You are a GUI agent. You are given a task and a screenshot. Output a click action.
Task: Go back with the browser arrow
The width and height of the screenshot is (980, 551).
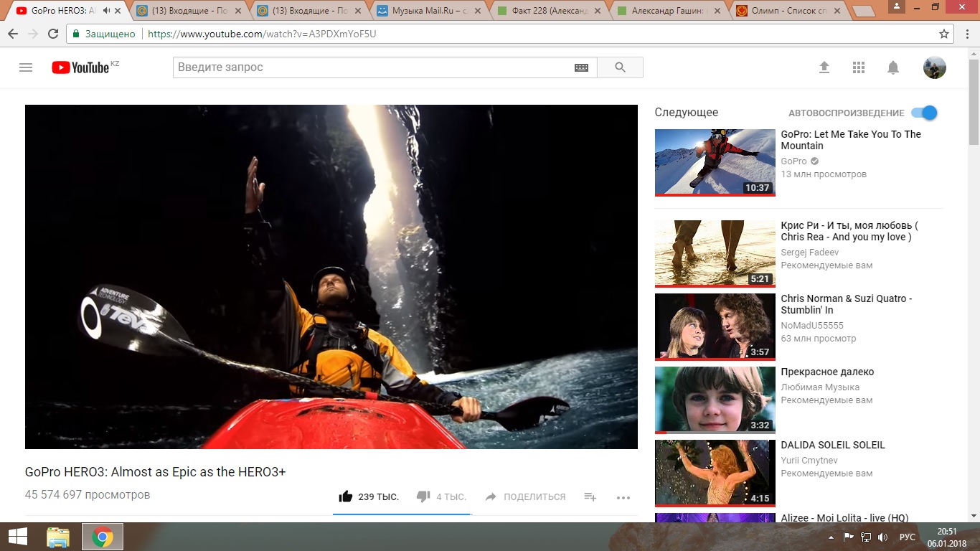point(13,34)
